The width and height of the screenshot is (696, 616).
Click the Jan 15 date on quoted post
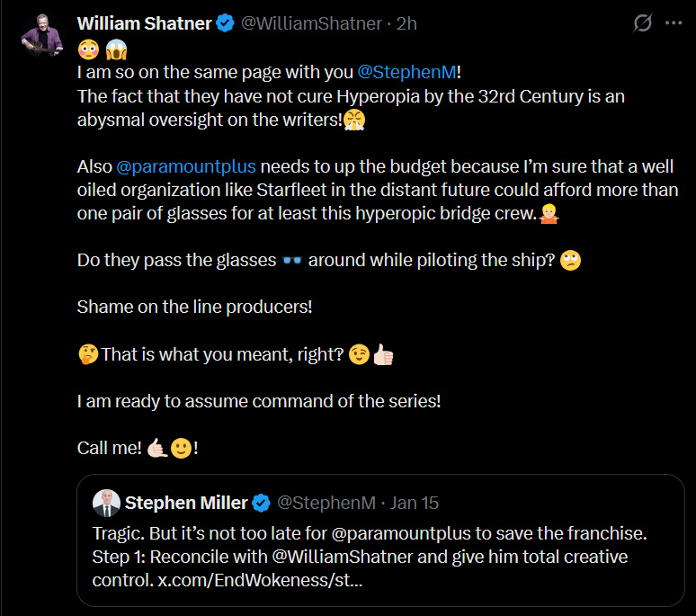[415, 503]
